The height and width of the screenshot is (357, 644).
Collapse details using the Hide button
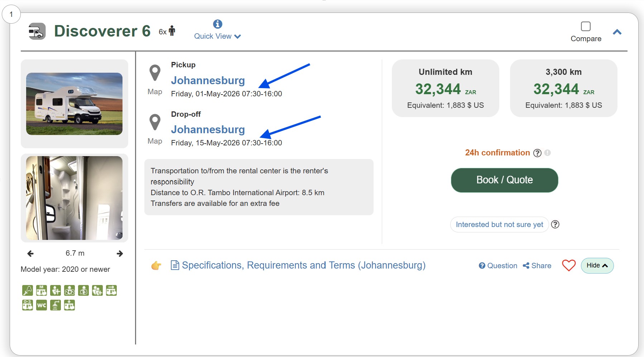pos(597,266)
